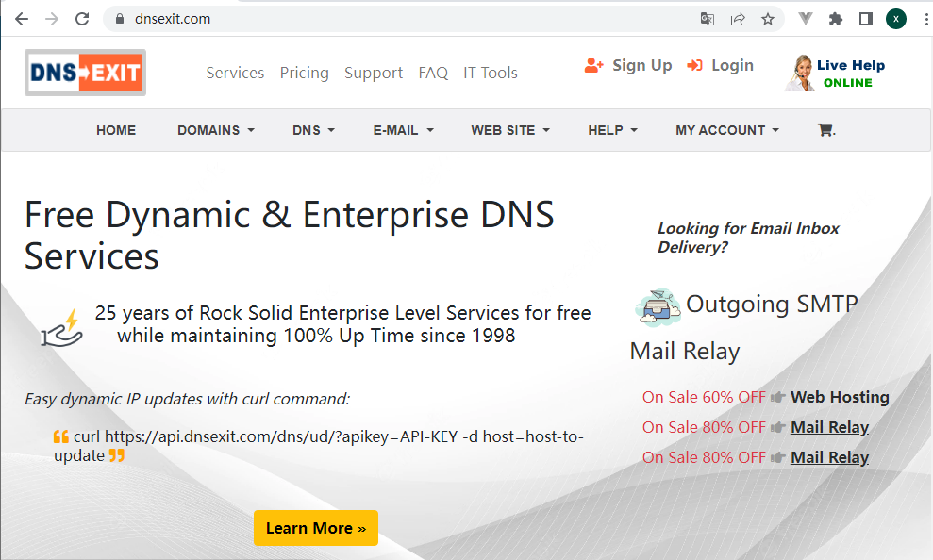Screen dimensions: 933x560
Task: Open the Pricing page link
Action: tap(304, 73)
